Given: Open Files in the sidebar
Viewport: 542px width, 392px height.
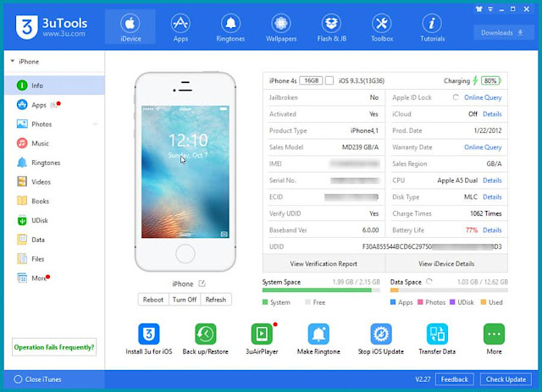Looking at the screenshot, I should 54,259.
